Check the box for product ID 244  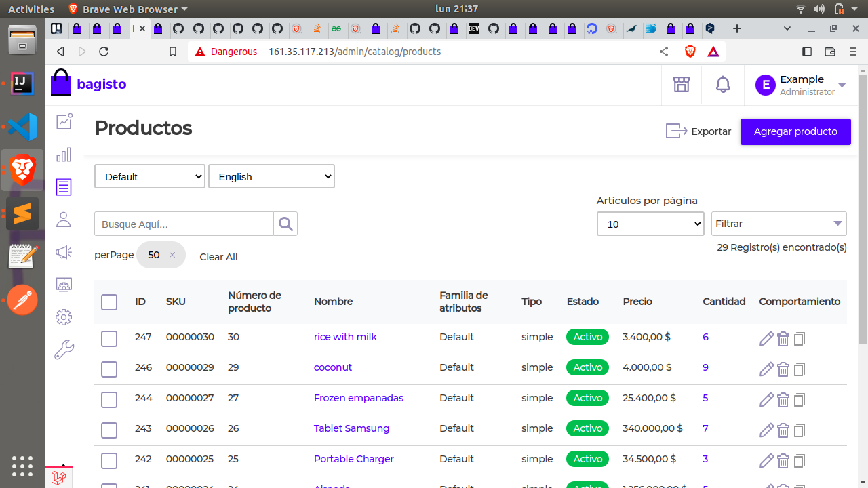tap(109, 399)
